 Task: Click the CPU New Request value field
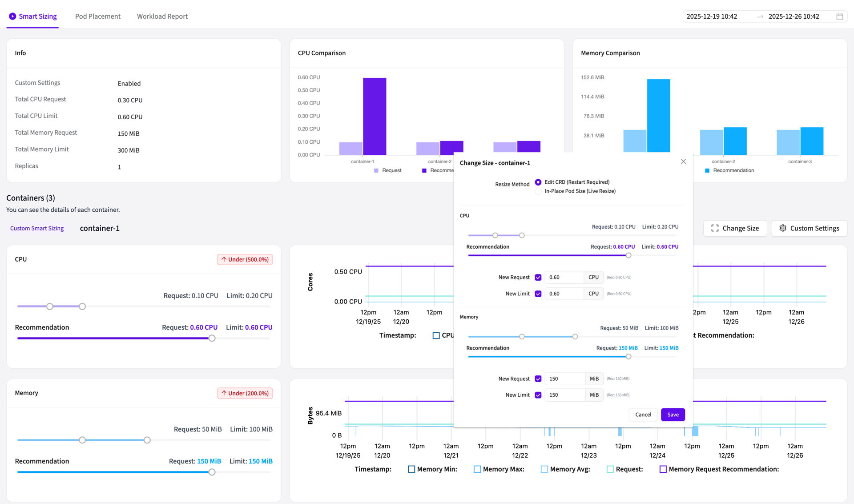564,278
